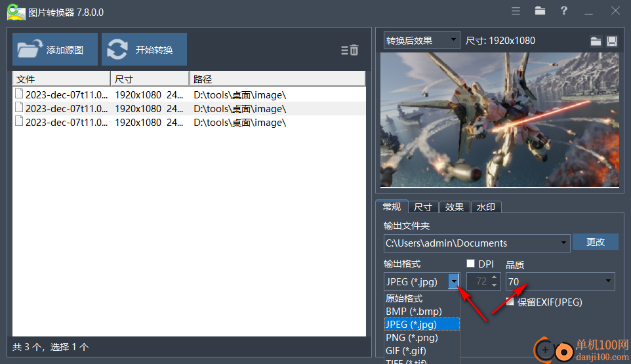Open the folder icon in title bar

coord(540,11)
